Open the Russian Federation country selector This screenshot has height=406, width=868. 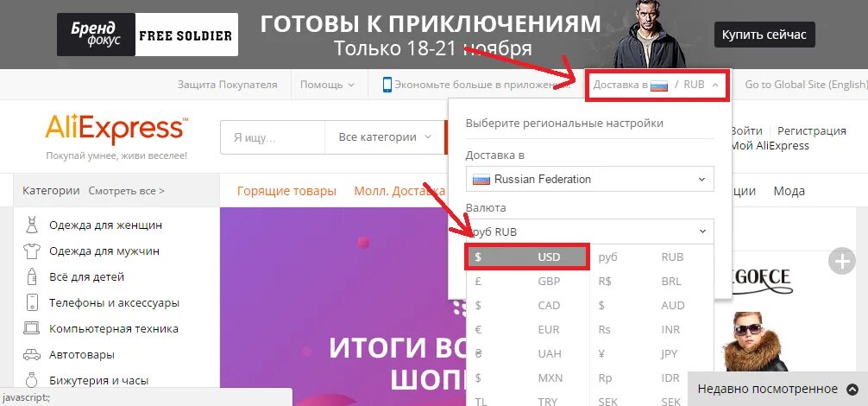[x=589, y=179]
